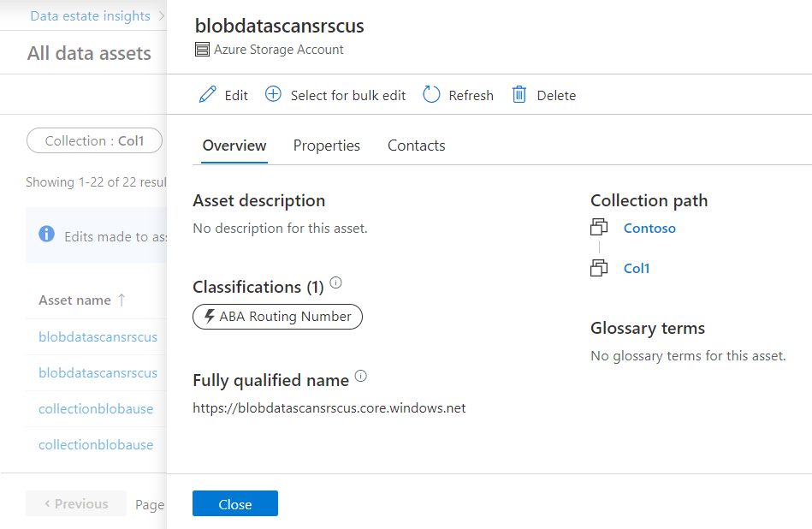Click the Azure Storage Account icon under the asset title
Viewport: 812px width, 529px height.
(x=202, y=49)
